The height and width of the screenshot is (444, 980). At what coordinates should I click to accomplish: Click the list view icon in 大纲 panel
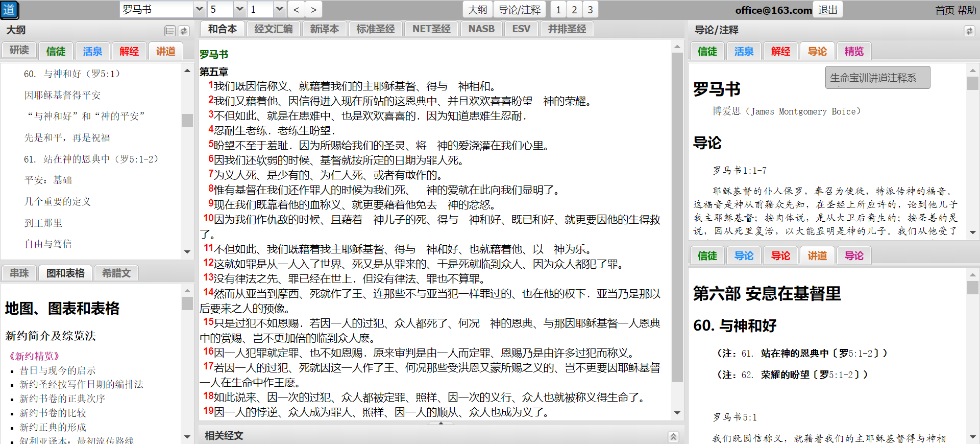170,31
